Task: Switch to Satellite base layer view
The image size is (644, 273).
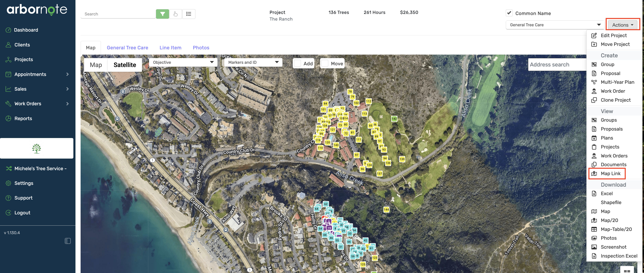Action: tap(125, 65)
